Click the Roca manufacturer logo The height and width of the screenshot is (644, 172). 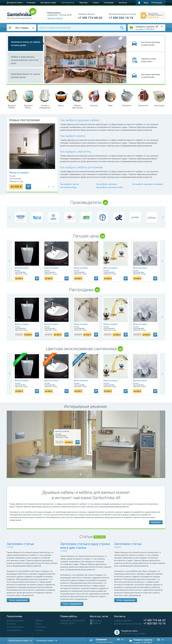coord(37,217)
